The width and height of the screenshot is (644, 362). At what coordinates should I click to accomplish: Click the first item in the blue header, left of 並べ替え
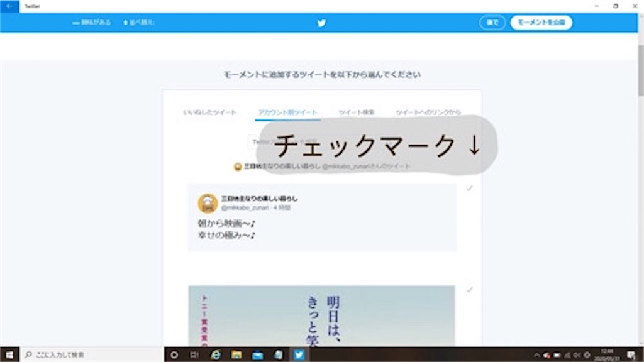pyautogui.click(x=92, y=23)
